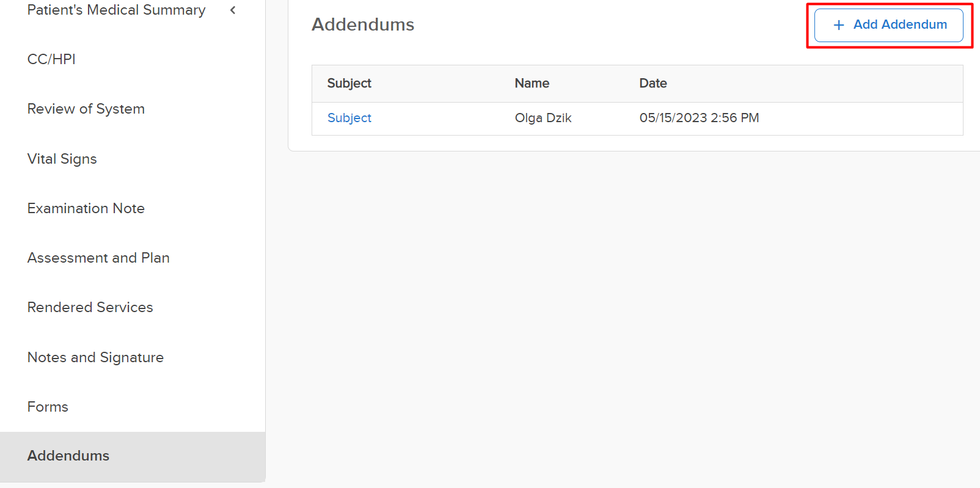Open the Subject addendum link
Screen dimensions: 980x488
click(x=349, y=118)
